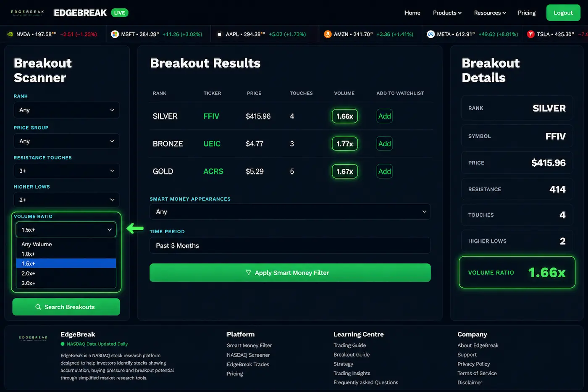Open the Terms of Service link
Screen dimensions: 588x392
tap(477, 373)
